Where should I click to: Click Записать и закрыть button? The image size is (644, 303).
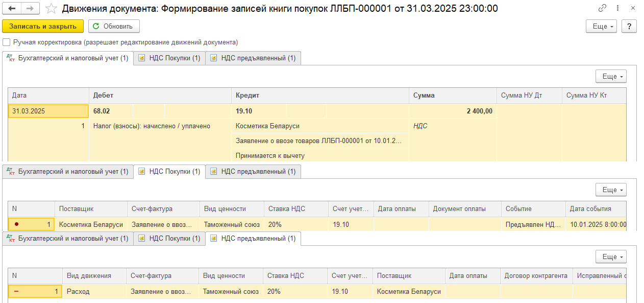pyautogui.click(x=43, y=26)
